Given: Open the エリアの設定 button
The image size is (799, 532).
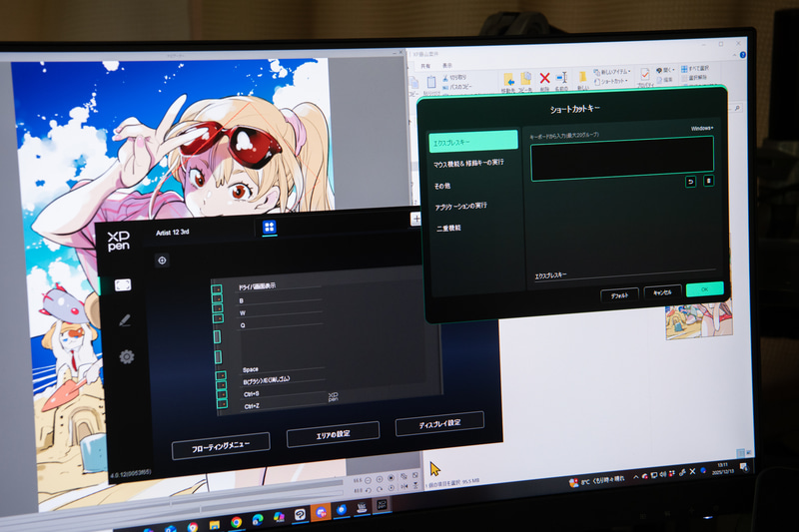Looking at the screenshot, I should (333, 434).
